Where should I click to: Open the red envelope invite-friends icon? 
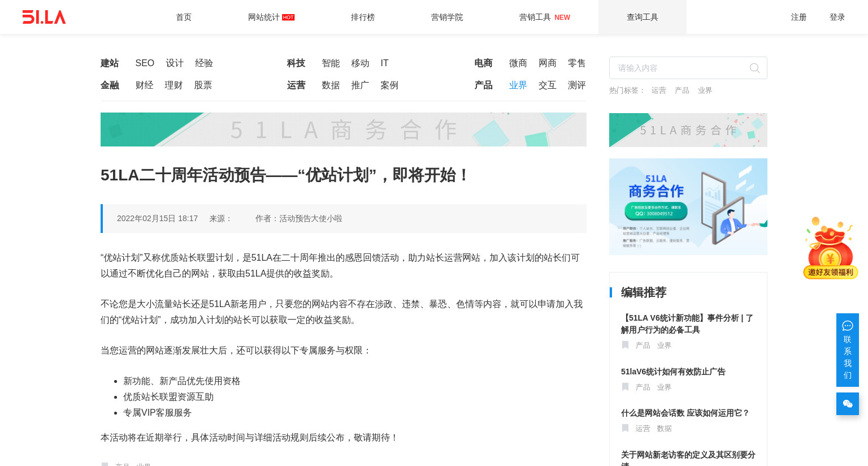(x=830, y=248)
